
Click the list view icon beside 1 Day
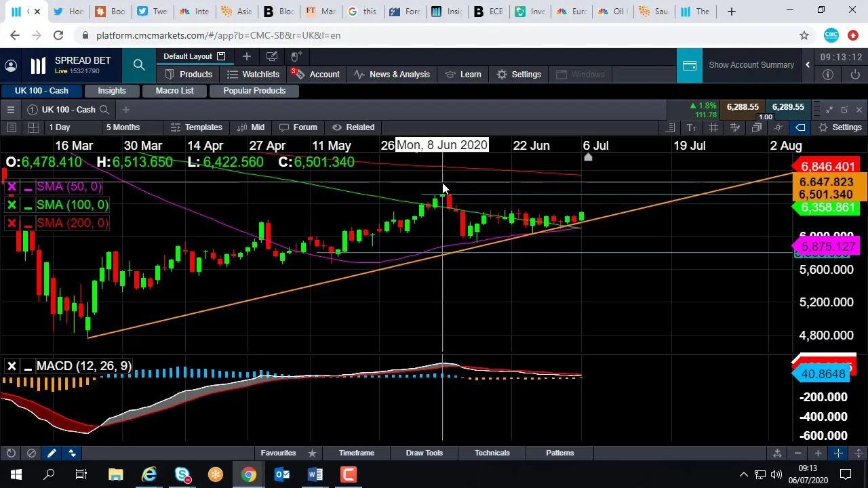tap(12, 127)
